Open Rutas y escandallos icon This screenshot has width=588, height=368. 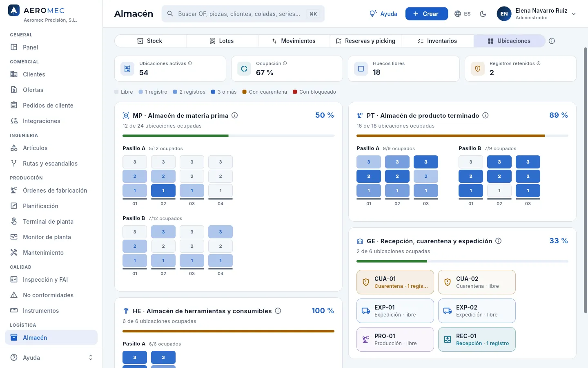point(14,163)
